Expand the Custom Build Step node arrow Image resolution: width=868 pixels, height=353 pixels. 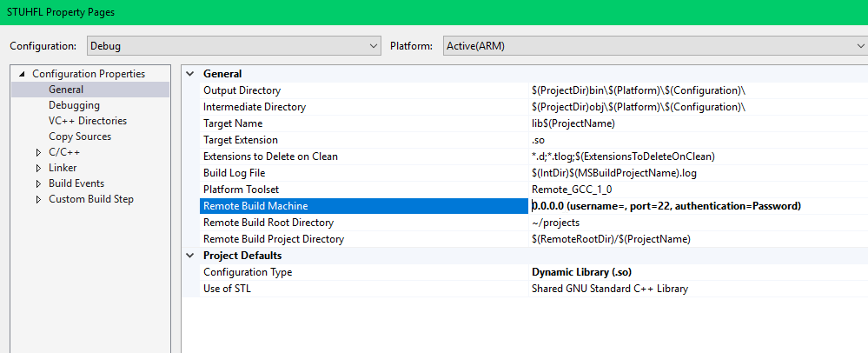[x=38, y=199]
